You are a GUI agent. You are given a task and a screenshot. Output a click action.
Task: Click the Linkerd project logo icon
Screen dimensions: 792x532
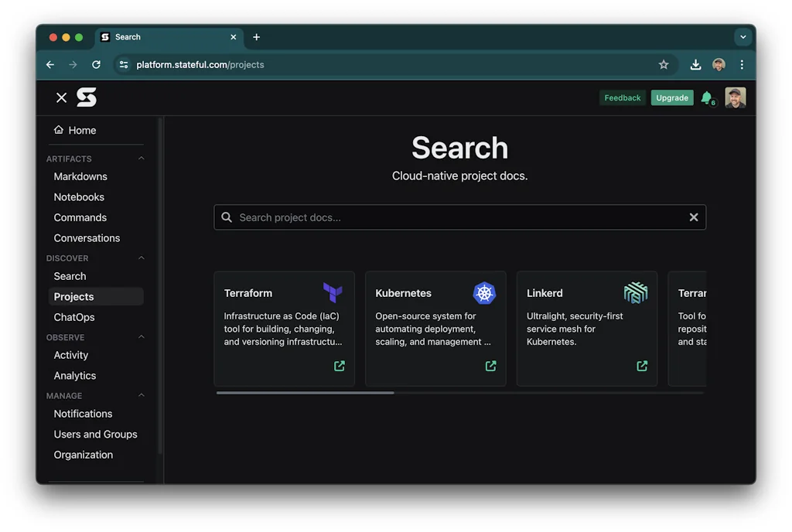636,293
